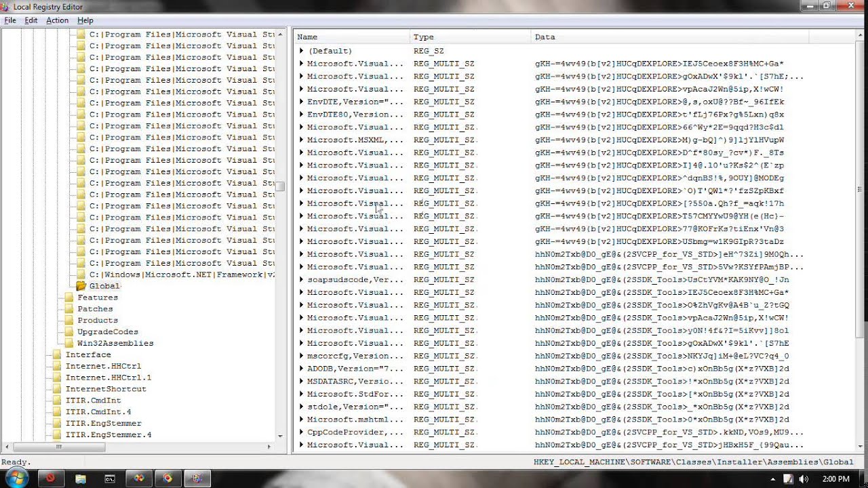Click the Interface folder icon
868x488 pixels.
pyautogui.click(x=57, y=354)
